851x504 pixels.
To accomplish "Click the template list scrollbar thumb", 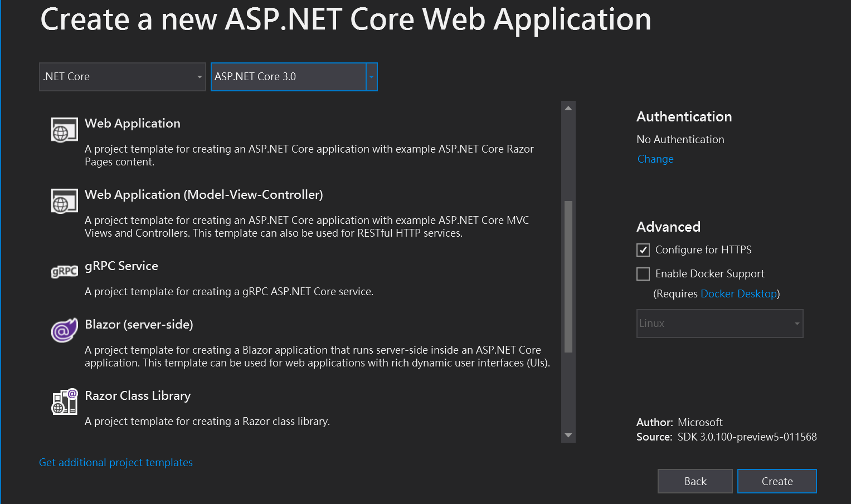I will pos(568,276).
